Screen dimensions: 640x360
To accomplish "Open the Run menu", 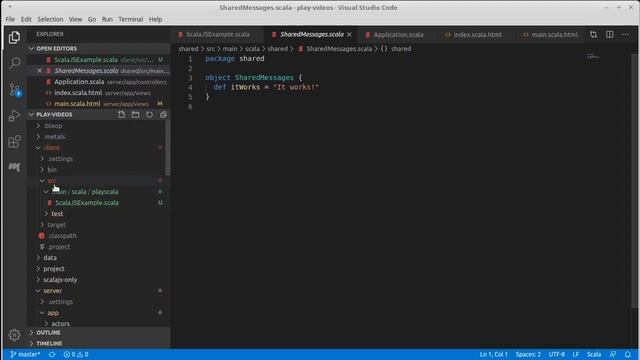I will coord(107,19).
